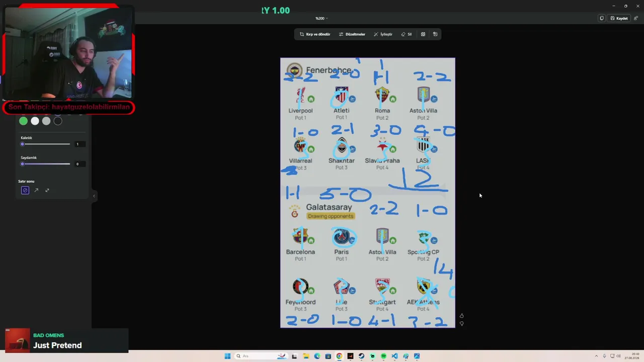The width and height of the screenshot is (644, 362).
Task: Click the thumbs up feedback icon
Action: coord(461,316)
